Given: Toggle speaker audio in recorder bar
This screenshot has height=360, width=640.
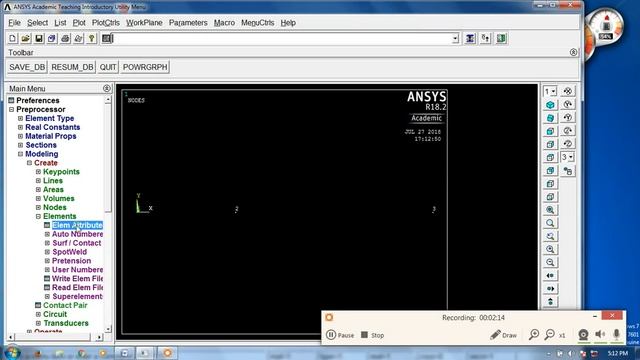Looking at the screenshot, I should click(x=600, y=335).
